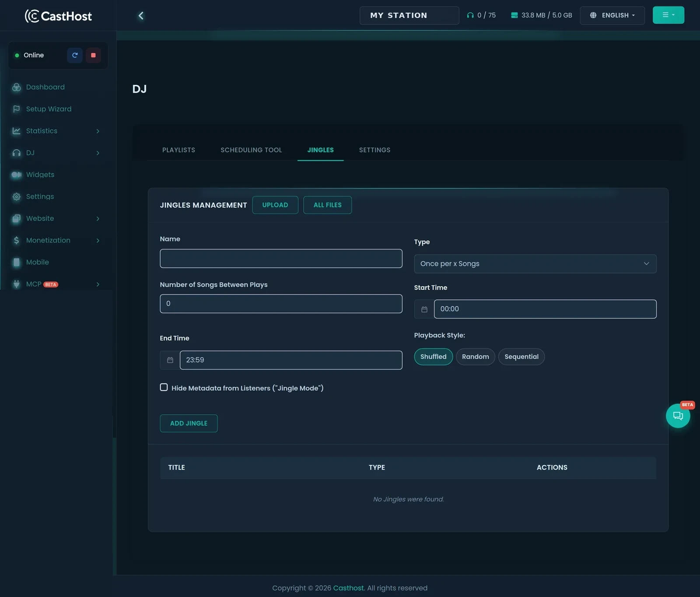Open the Type dropdown Once per x Songs
The image size is (700, 597).
pos(535,264)
